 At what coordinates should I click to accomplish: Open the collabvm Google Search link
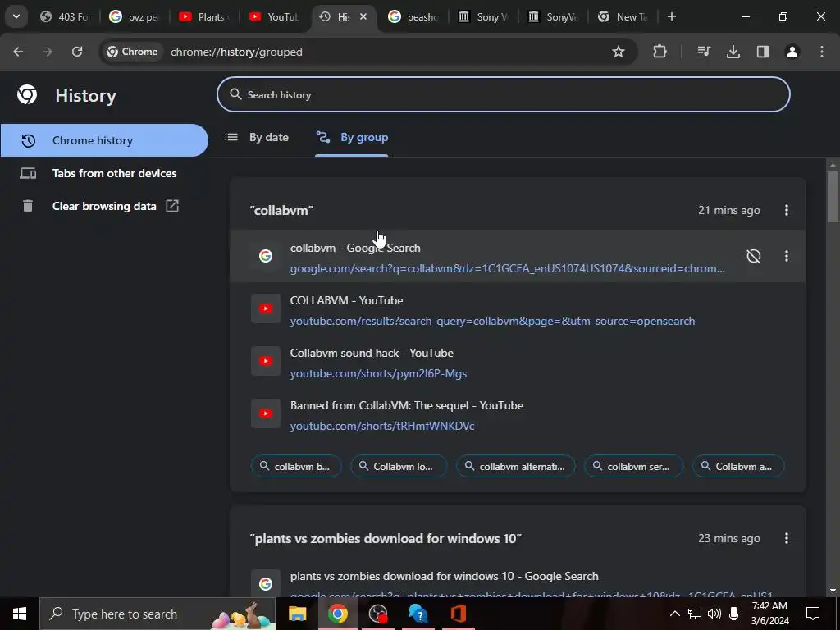tap(507, 268)
